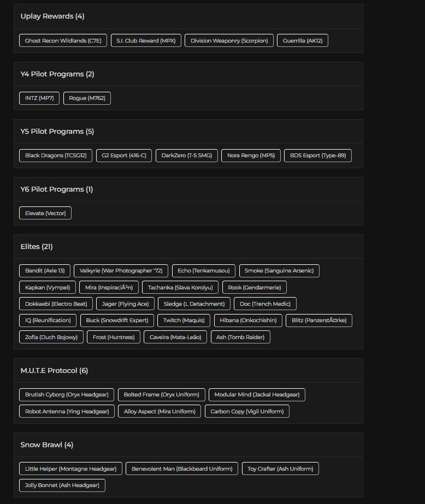Click the Rogue (M762) tag

[87, 98]
